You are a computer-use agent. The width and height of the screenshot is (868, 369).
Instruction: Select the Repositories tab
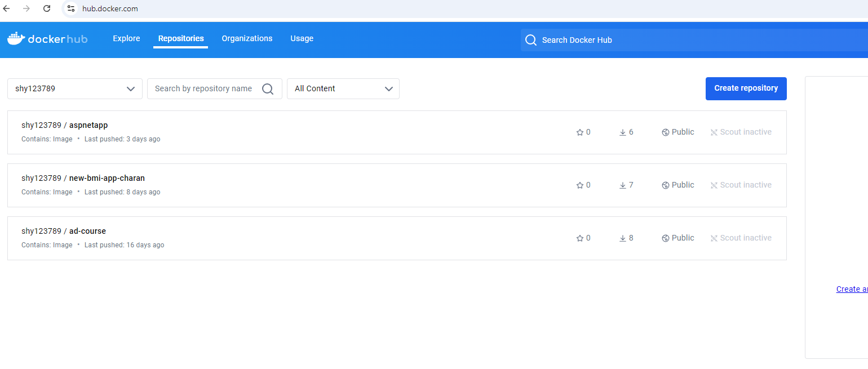tap(181, 38)
